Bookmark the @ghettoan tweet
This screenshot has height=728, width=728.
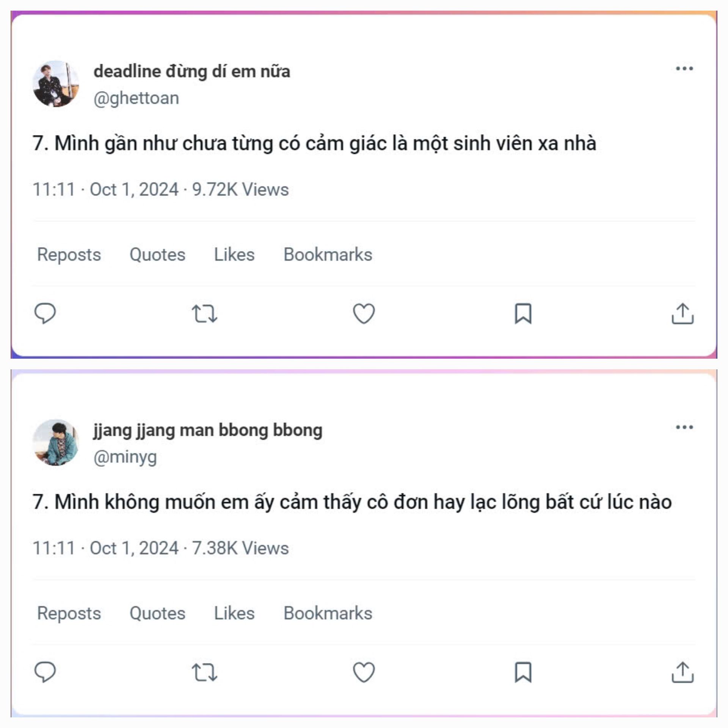click(x=523, y=314)
